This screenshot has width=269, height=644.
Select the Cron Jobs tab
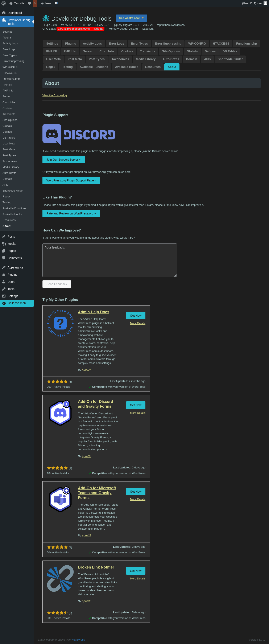(x=107, y=51)
